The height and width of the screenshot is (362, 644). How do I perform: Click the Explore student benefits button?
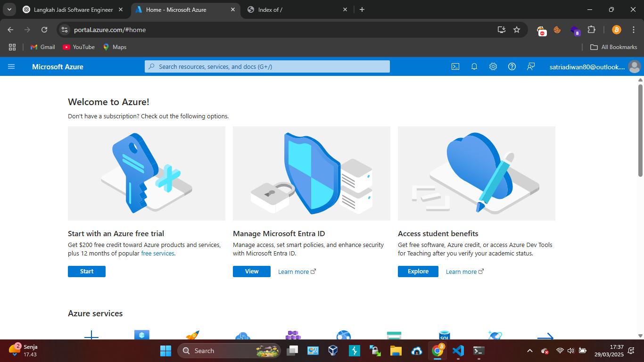(418, 271)
